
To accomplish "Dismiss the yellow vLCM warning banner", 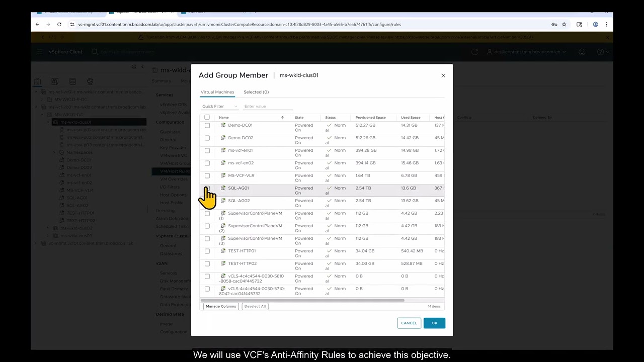I will click(x=607, y=37).
